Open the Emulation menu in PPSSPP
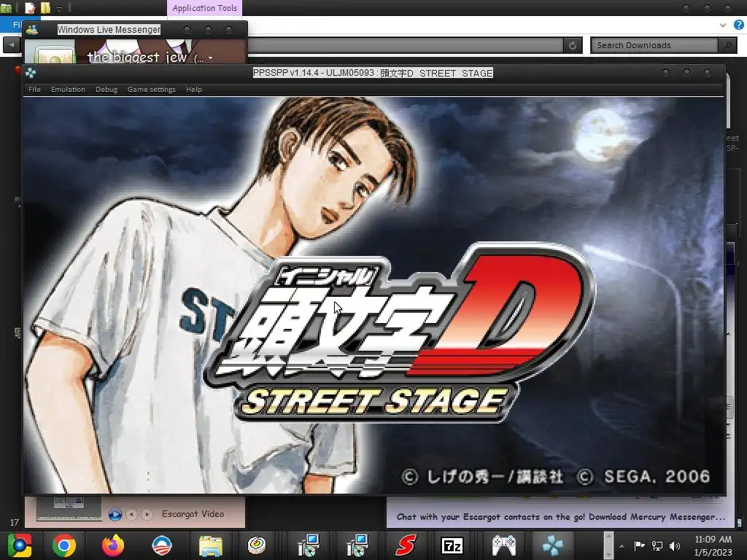 click(x=68, y=89)
